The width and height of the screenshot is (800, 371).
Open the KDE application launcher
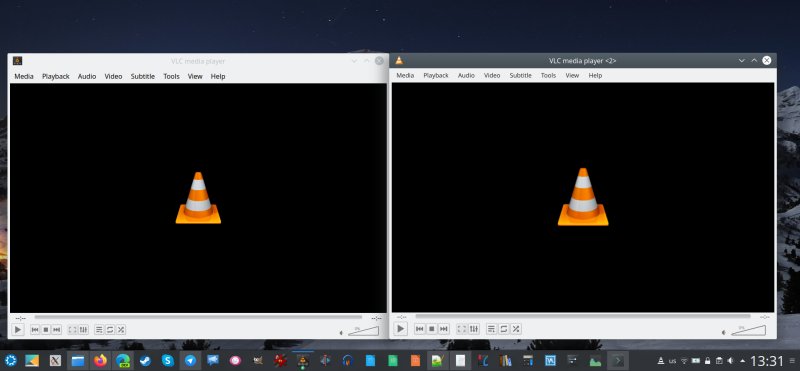[x=10, y=361]
